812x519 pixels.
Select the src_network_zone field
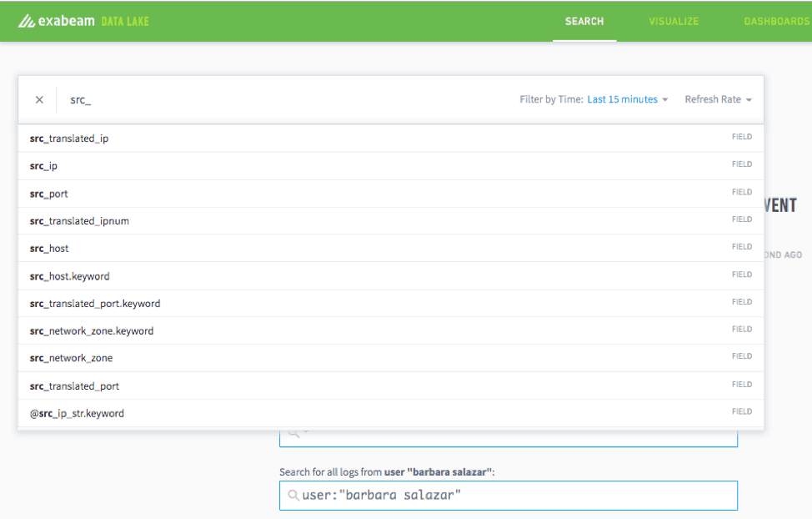[x=72, y=357]
